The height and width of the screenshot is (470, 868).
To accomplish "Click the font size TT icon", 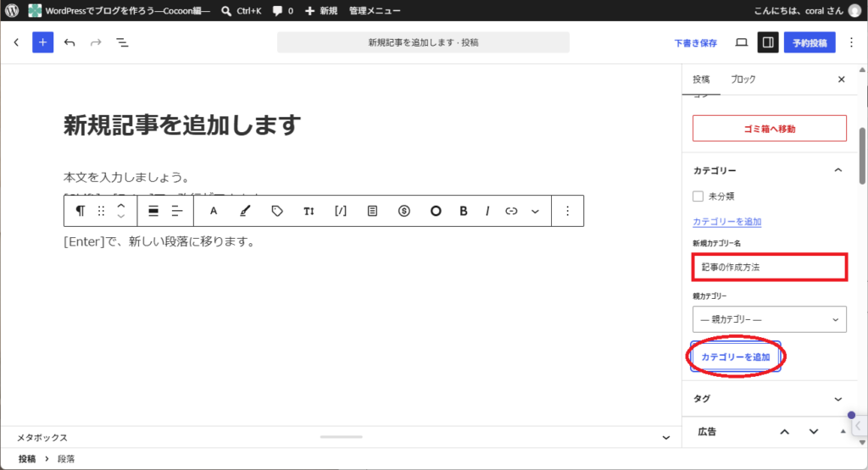I will [309, 211].
